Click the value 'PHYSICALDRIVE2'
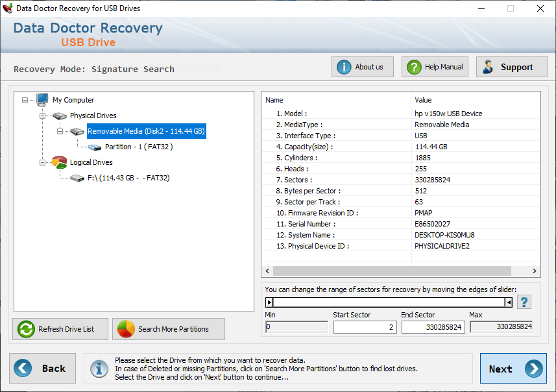Screen dimensions: 556x392 [x=442, y=246]
